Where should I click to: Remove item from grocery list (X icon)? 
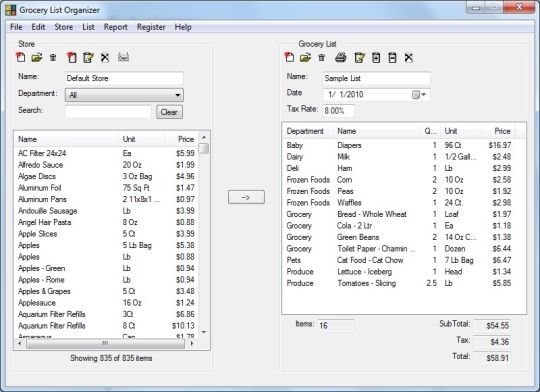click(409, 57)
